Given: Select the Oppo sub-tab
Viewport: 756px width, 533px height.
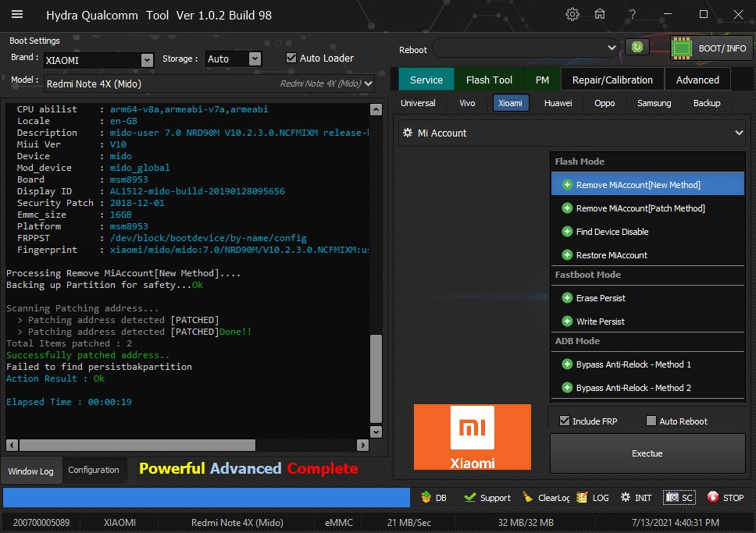Looking at the screenshot, I should pyautogui.click(x=604, y=103).
